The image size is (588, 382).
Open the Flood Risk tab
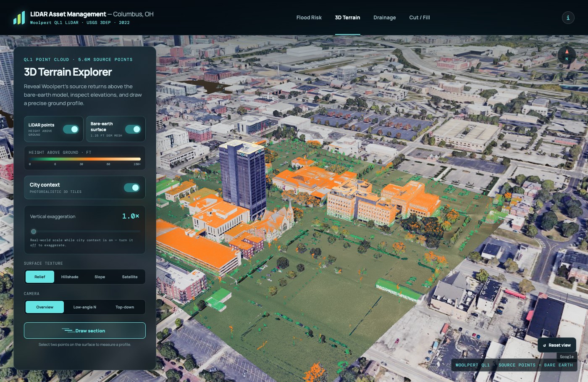tap(309, 18)
